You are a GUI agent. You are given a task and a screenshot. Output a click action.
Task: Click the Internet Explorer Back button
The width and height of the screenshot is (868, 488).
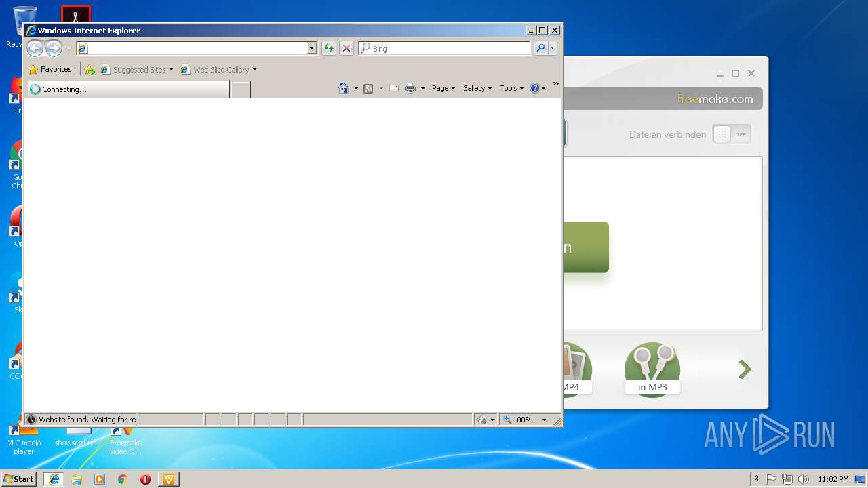click(35, 48)
